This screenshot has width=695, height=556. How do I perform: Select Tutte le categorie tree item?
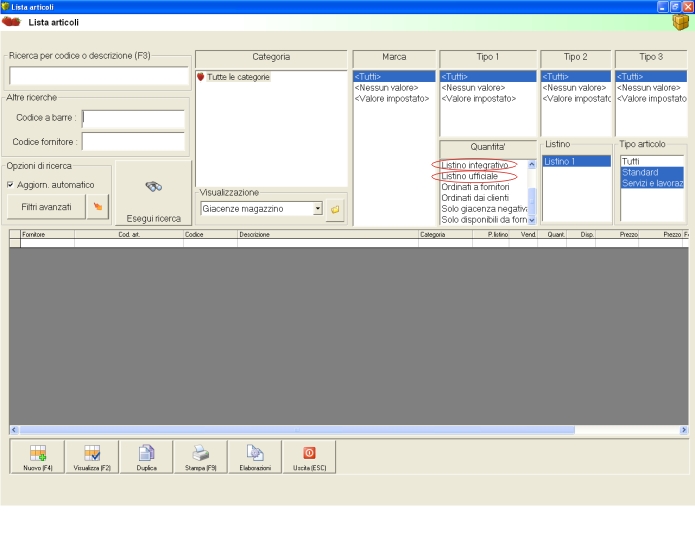click(238, 77)
